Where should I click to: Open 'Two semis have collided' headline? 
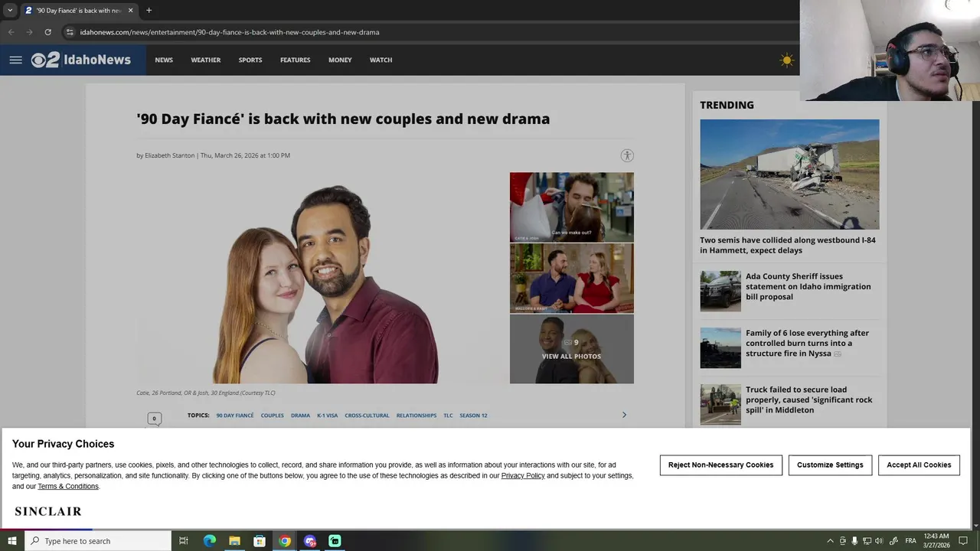click(788, 245)
